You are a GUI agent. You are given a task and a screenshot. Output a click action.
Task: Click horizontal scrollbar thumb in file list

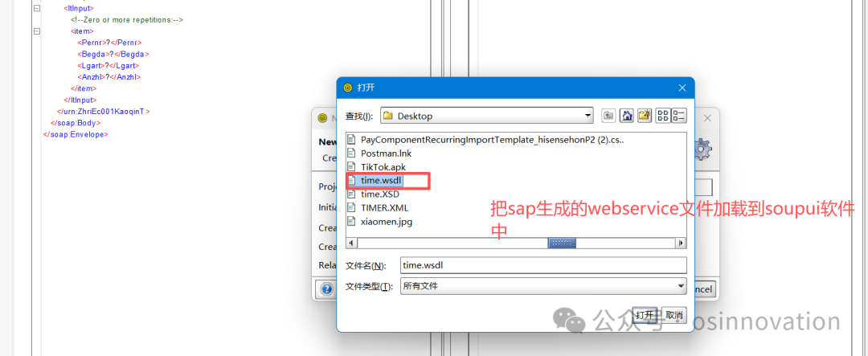[x=562, y=243]
